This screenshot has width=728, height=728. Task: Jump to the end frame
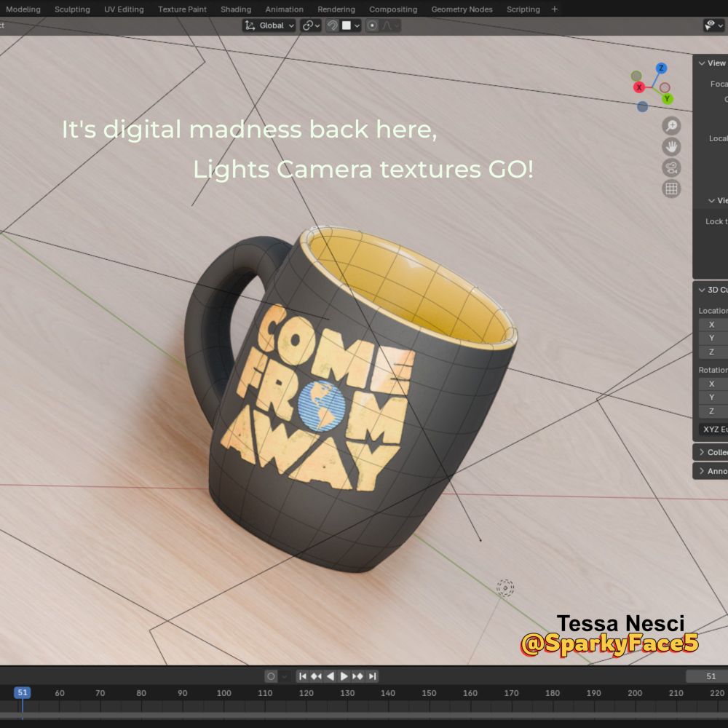pos(372,676)
